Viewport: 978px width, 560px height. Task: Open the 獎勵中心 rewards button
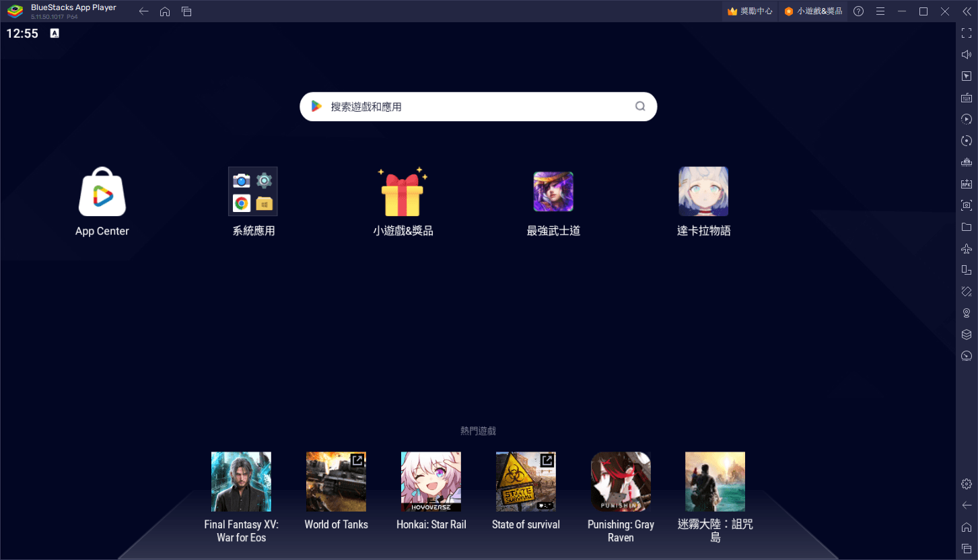(750, 11)
